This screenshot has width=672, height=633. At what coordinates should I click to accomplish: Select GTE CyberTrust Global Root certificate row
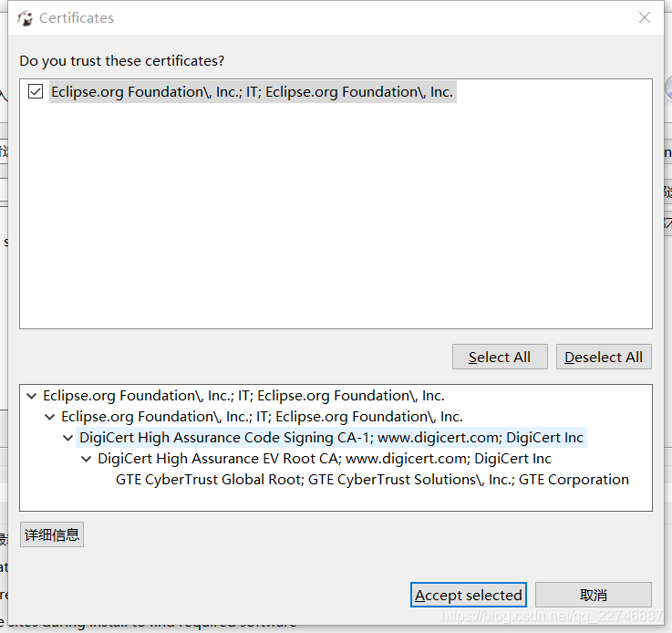tap(372, 480)
